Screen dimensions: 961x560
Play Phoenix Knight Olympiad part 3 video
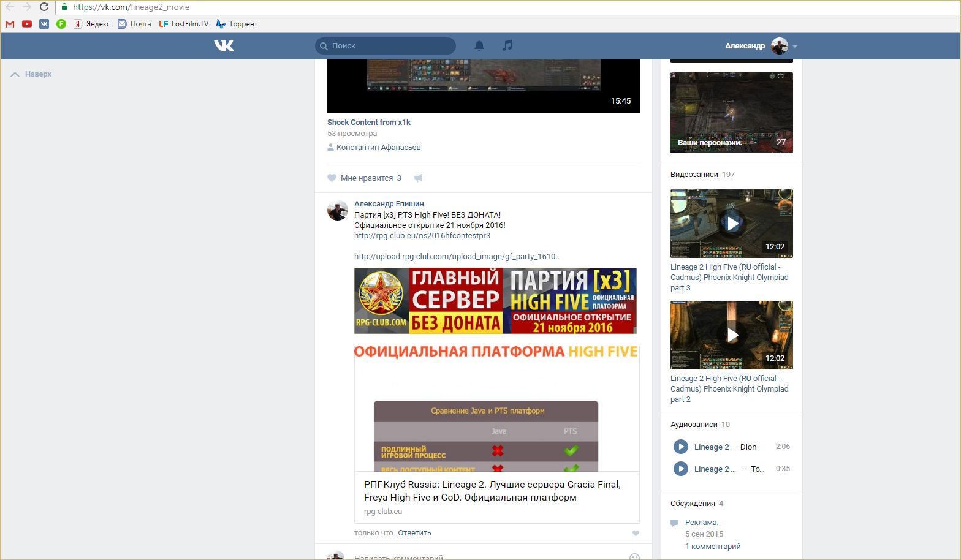click(x=732, y=224)
